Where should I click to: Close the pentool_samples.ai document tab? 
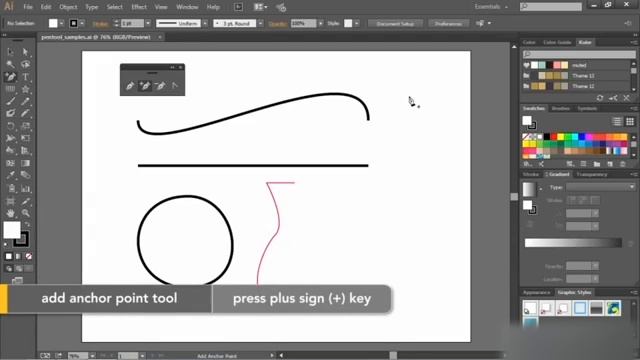(x=160, y=37)
